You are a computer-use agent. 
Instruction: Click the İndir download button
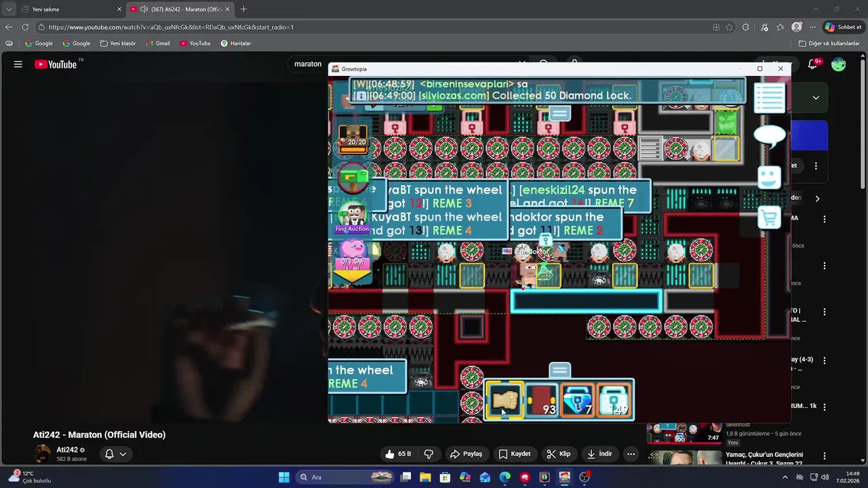tap(599, 454)
